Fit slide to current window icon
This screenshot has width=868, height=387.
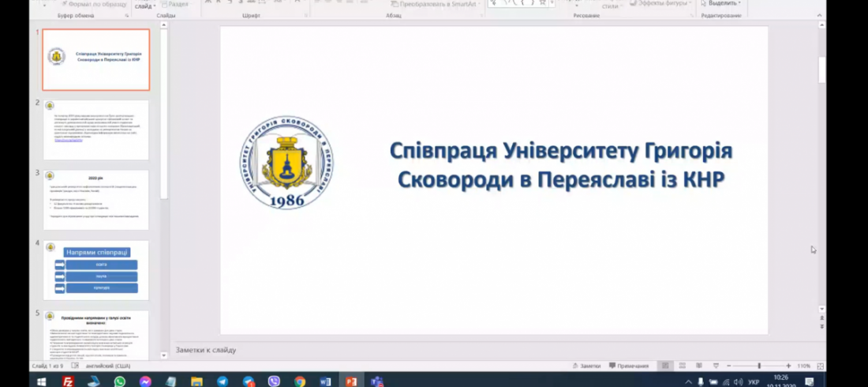coord(821,366)
